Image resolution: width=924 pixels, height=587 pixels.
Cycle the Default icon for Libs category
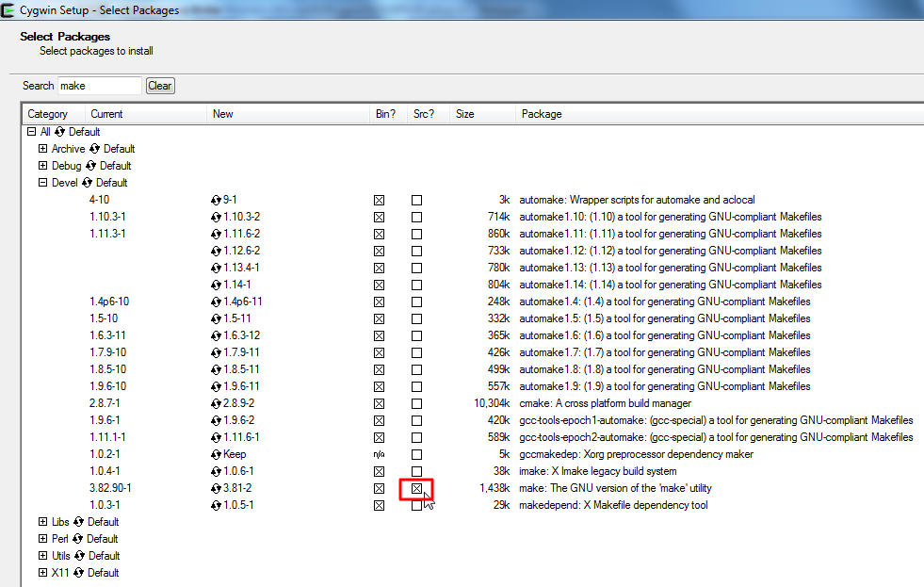pos(78,522)
